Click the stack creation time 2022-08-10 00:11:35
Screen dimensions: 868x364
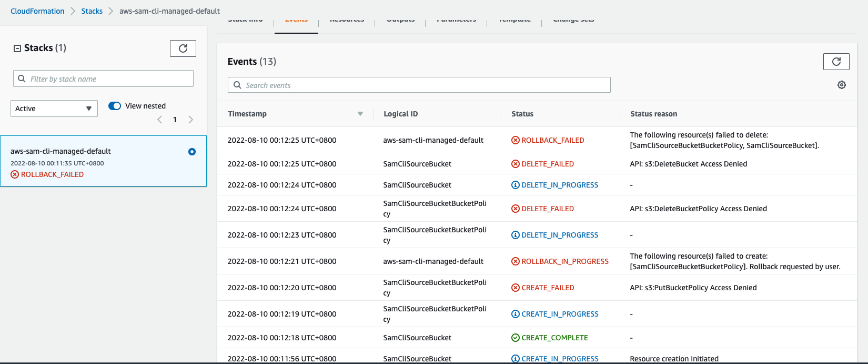57,163
